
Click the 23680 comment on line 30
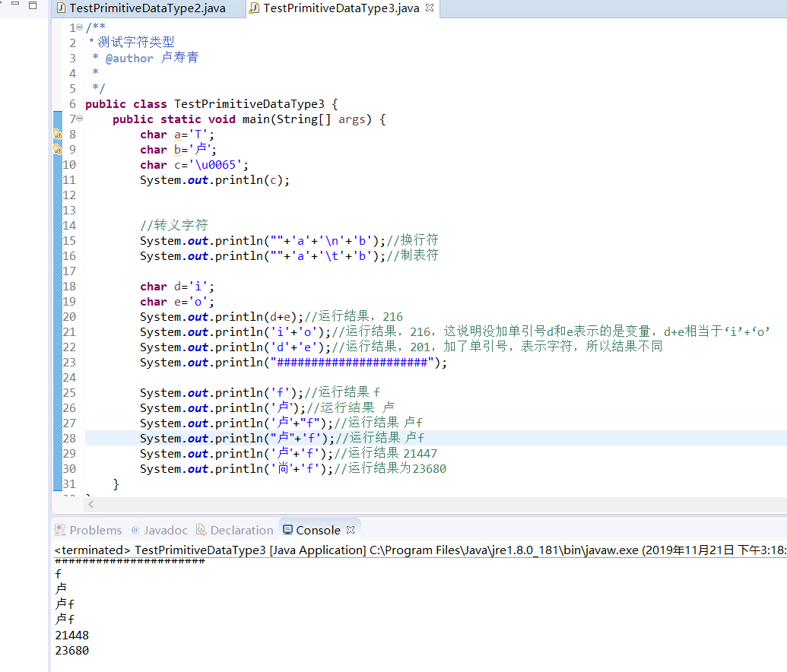click(390, 468)
